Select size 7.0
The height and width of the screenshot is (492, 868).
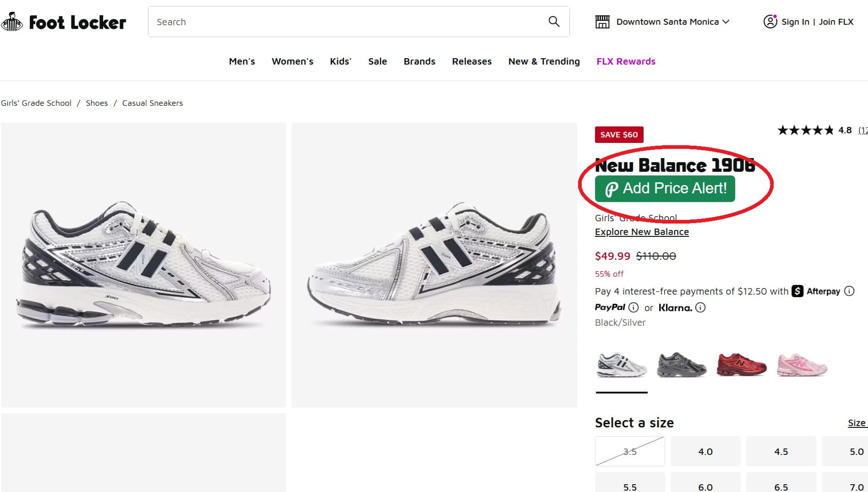click(x=845, y=482)
